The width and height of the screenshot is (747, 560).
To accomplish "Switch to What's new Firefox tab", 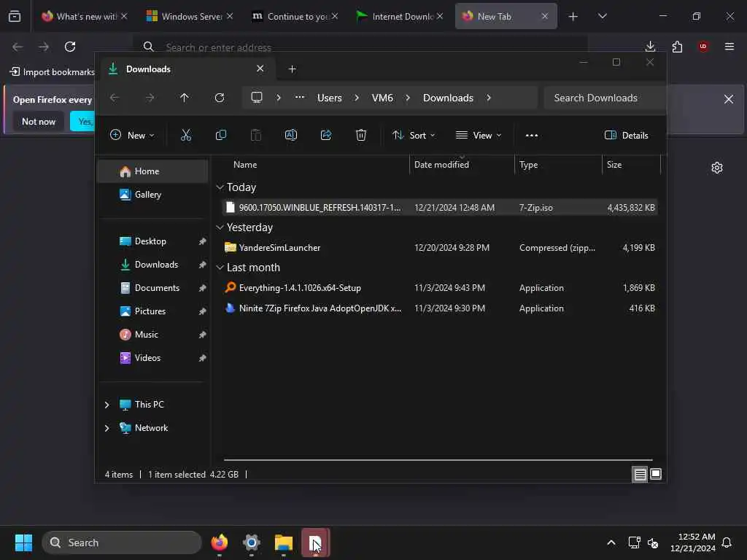I will pyautogui.click(x=83, y=16).
